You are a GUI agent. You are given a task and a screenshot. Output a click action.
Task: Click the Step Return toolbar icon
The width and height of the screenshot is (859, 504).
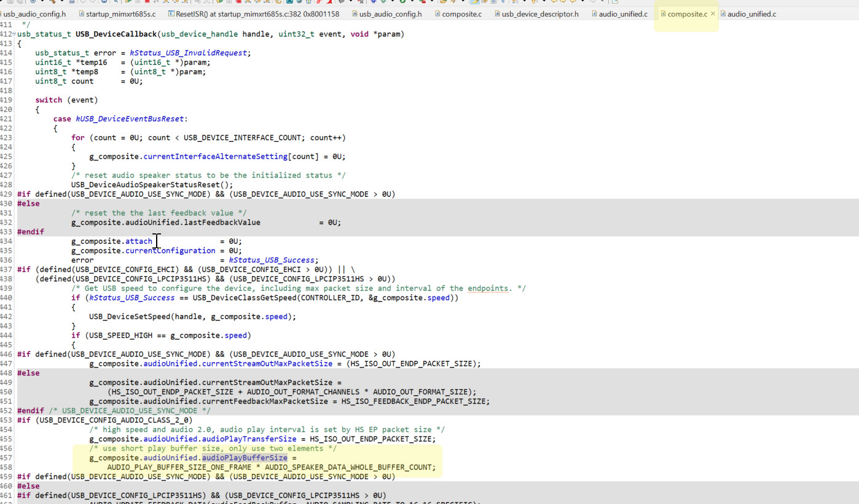pyautogui.click(x=186, y=3)
